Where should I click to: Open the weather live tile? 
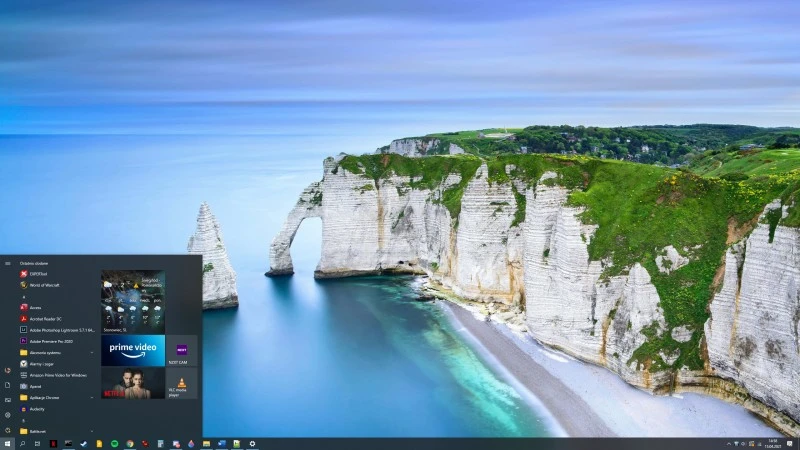tap(133, 302)
